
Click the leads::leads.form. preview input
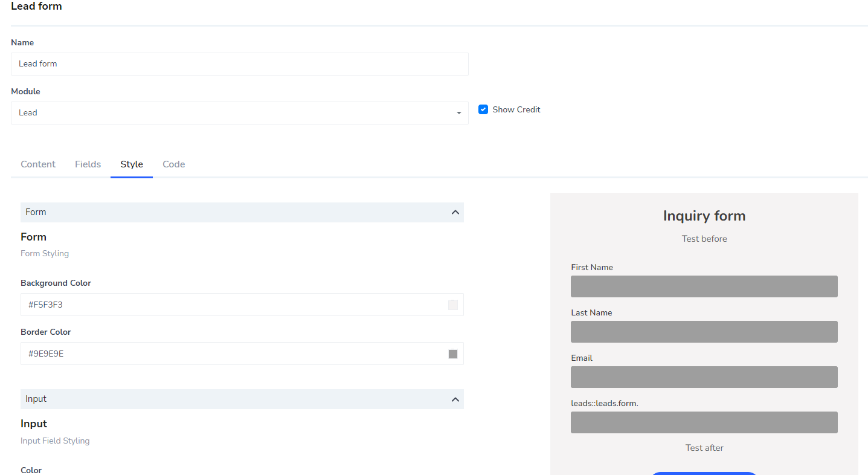pos(704,422)
